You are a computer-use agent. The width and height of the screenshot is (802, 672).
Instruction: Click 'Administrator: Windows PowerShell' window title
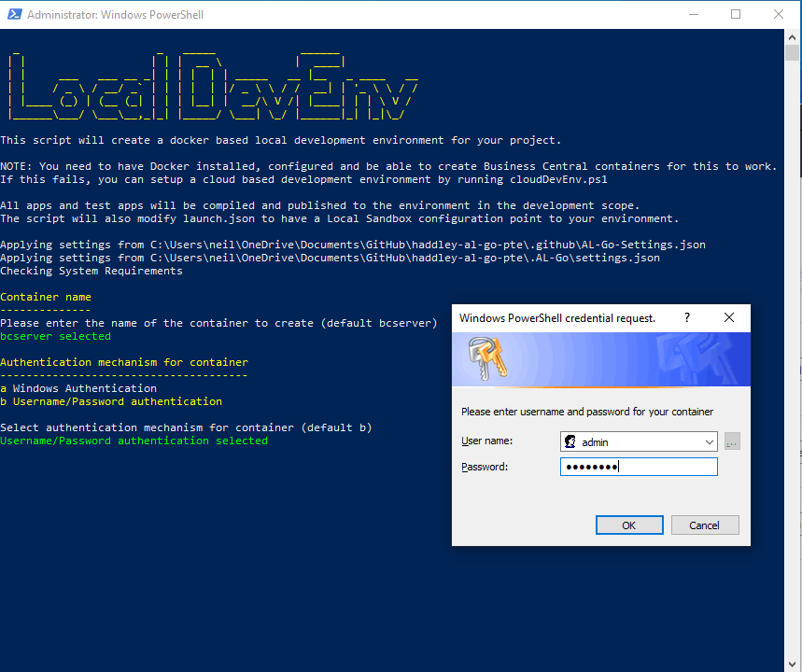pyautogui.click(x=115, y=14)
